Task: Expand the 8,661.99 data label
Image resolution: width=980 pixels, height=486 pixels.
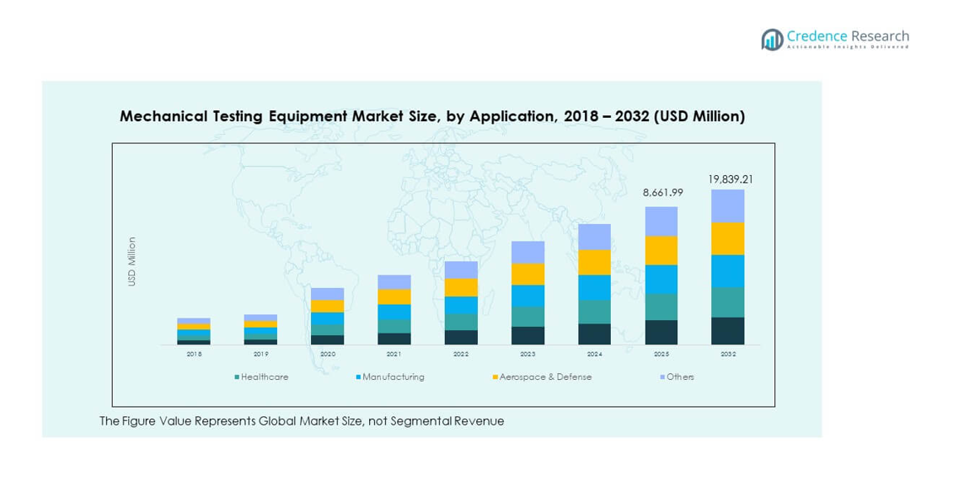Action: pyautogui.click(x=662, y=193)
